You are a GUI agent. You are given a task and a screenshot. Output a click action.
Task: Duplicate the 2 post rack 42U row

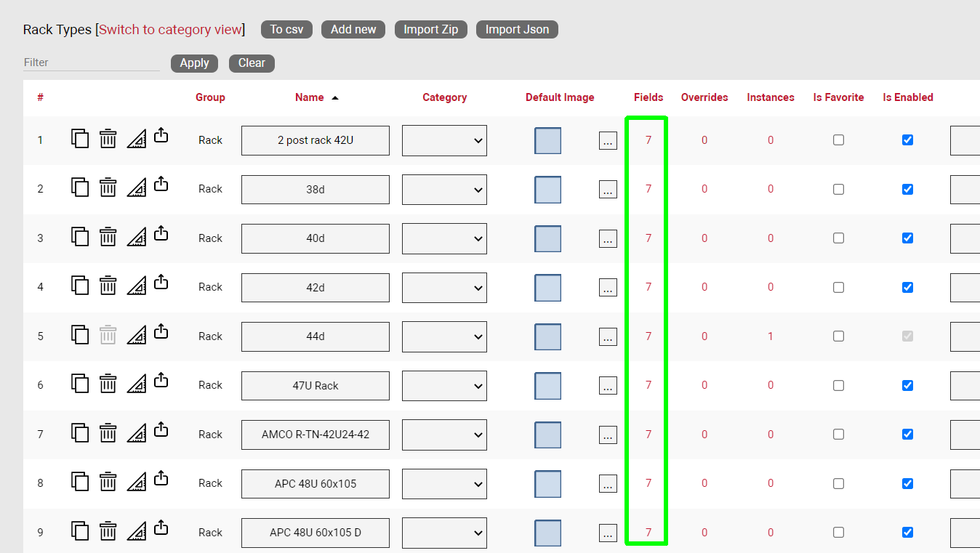click(80, 139)
